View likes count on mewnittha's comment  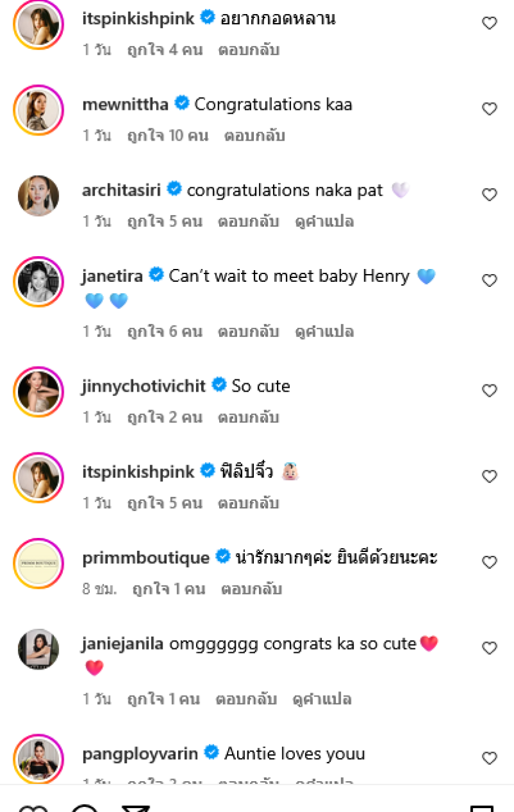click(x=168, y=135)
